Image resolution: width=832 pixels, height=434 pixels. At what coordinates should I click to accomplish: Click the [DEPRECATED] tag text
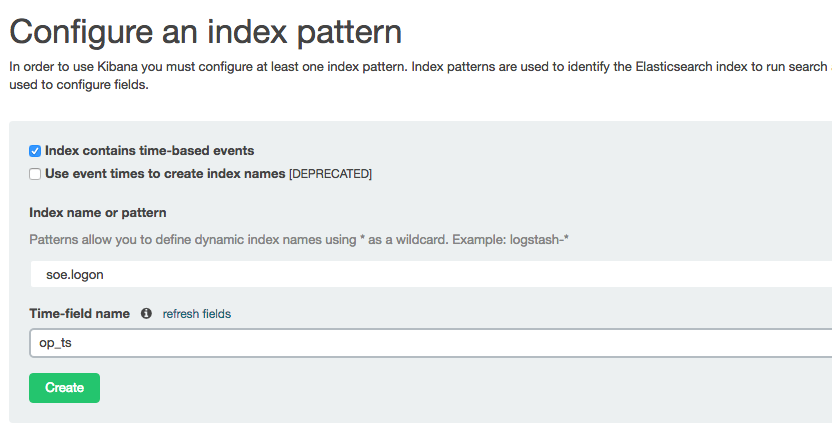pyautogui.click(x=330, y=174)
